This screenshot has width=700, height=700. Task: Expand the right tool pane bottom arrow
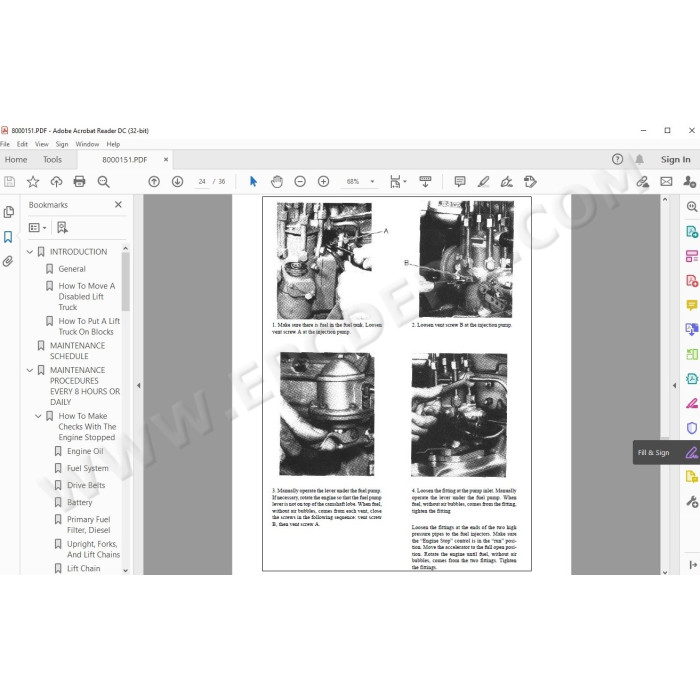point(692,565)
